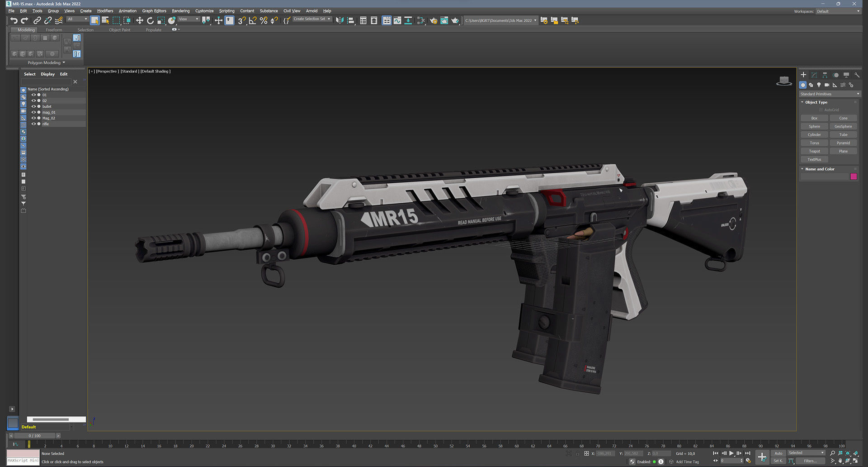Image resolution: width=868 pixels, height=467 pixels.
Task: Open the Utilities wrench panel tab
Action: pos(857,75)
